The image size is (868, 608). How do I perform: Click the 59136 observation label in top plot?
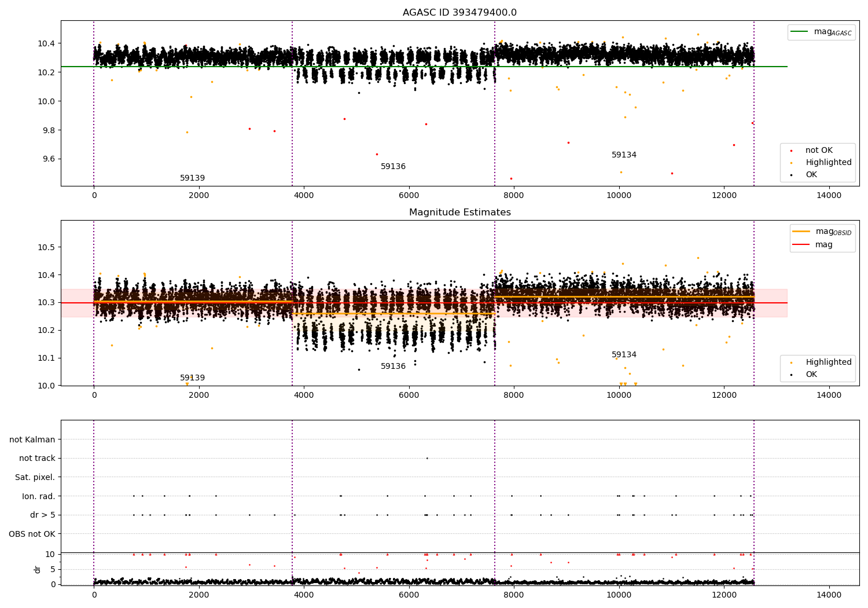393,167
